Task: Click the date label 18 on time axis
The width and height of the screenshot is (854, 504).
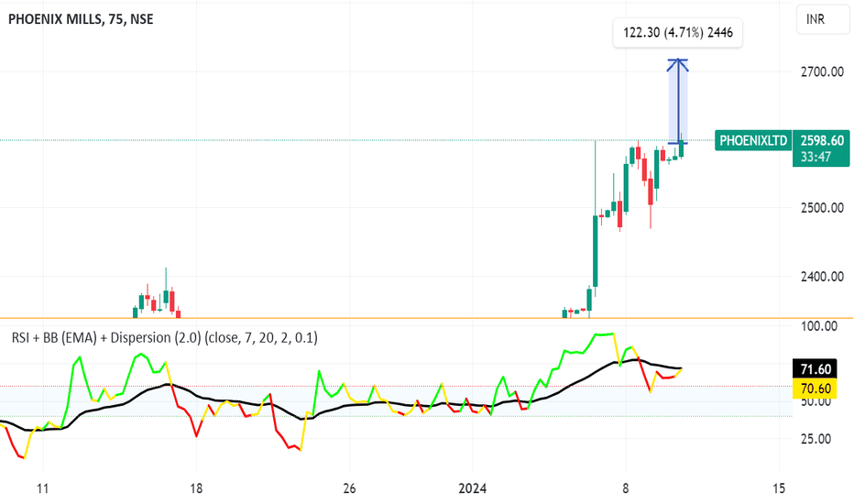Action: [196, 488]
